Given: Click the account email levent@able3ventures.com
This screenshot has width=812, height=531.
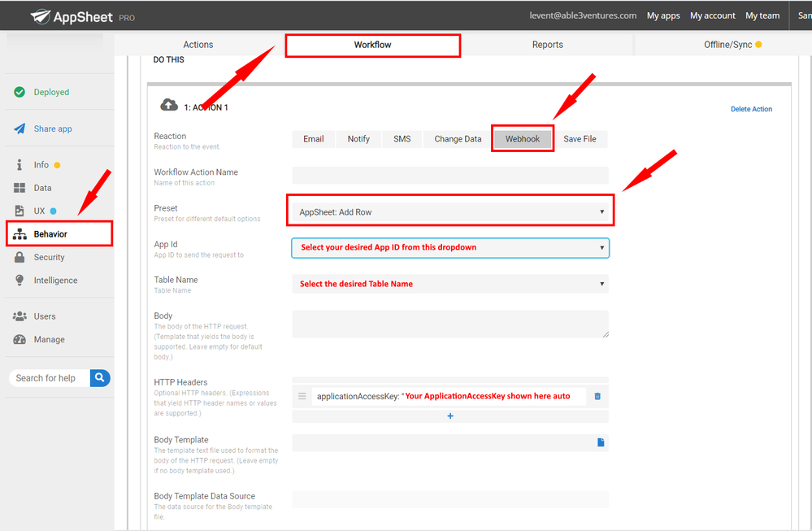Looking at the screenshot, I should click(x=583, y=15).
